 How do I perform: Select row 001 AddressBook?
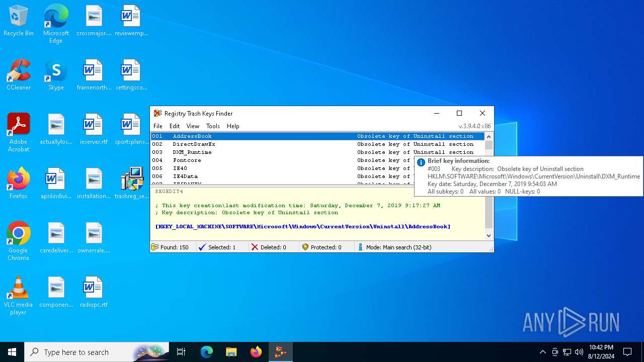317,136
